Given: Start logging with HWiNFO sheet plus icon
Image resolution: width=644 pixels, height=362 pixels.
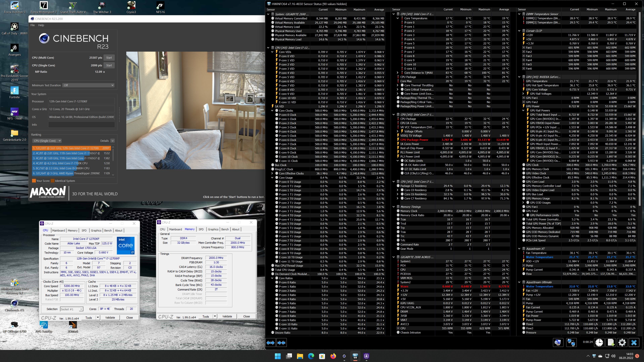Looking at the screenshot, I should 611,342.
